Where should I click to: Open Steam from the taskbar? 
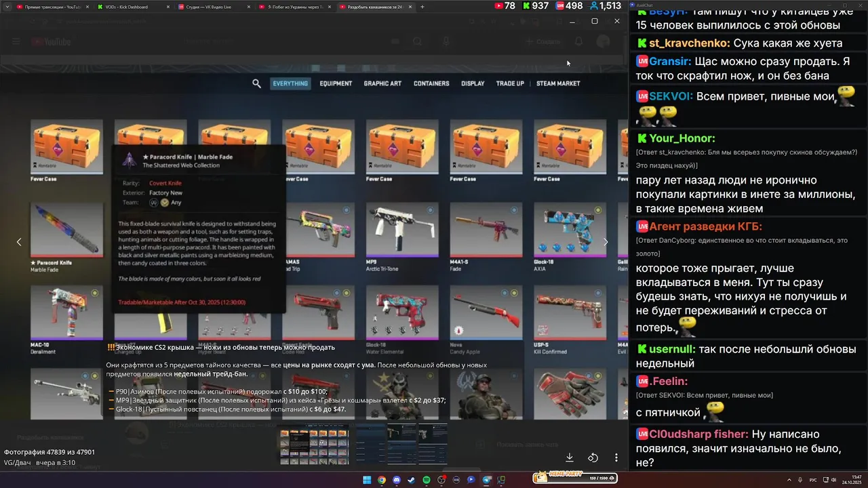pos(412,480)
